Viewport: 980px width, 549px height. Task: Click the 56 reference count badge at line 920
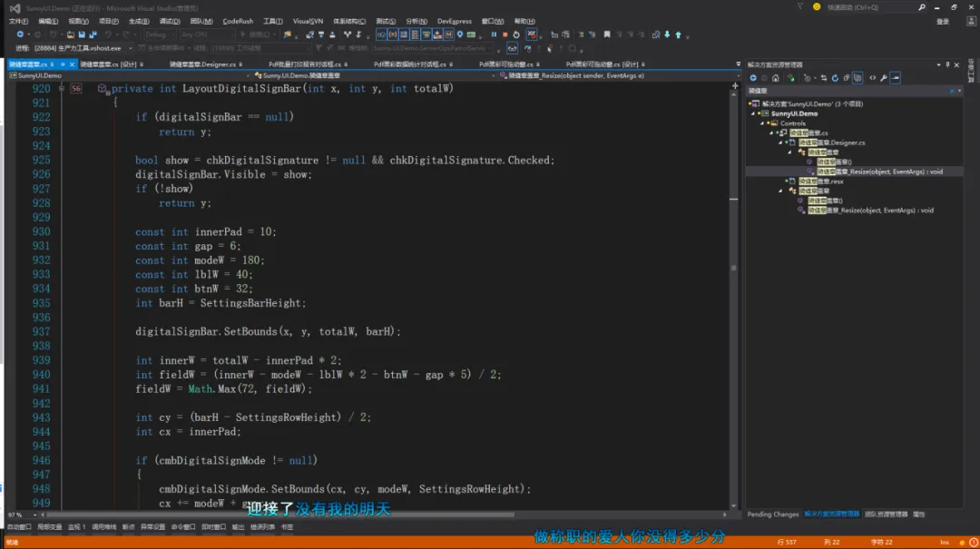75,89
